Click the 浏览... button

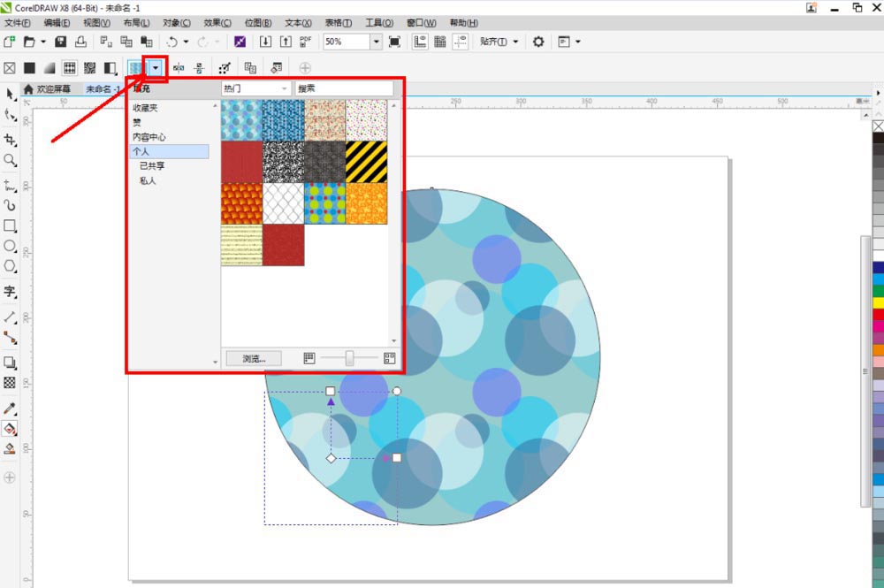(x=253, y=358)
